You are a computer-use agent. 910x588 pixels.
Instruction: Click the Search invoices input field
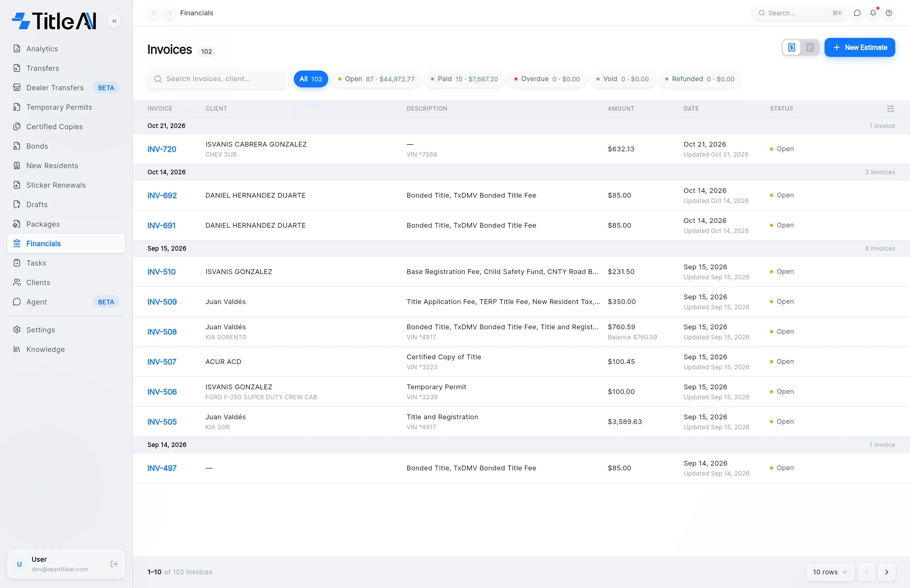218,79
